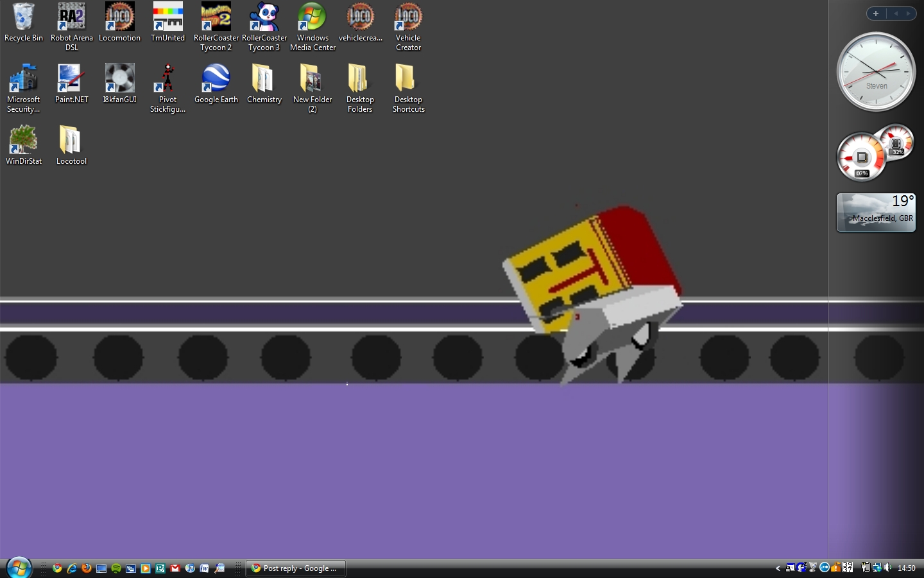Click the Switch Between Windows icon
The width and height of the screenshot is (924, 578).
click(131, 568)
